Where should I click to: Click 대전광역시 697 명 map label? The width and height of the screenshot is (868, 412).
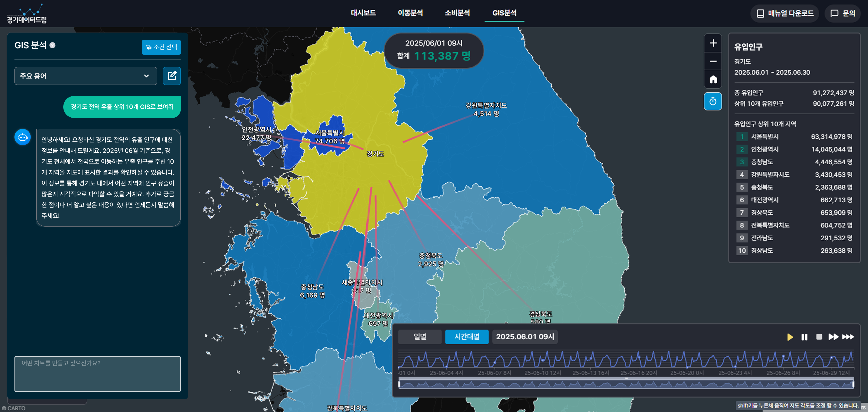(x=378, y=319)
